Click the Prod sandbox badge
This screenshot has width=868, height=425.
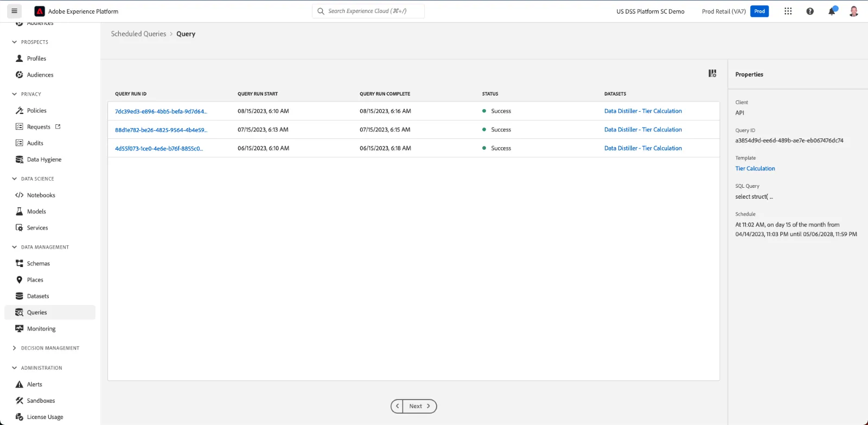point(759,11)
